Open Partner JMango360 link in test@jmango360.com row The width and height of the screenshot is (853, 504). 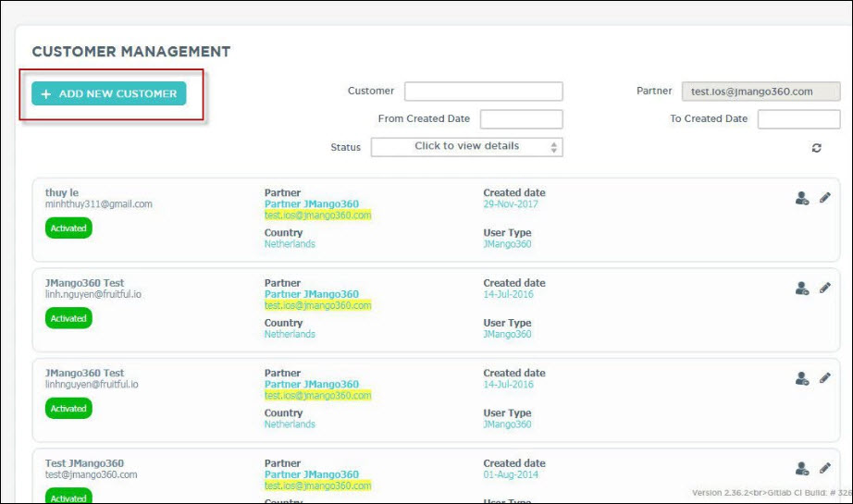click(x=312, y=474)
